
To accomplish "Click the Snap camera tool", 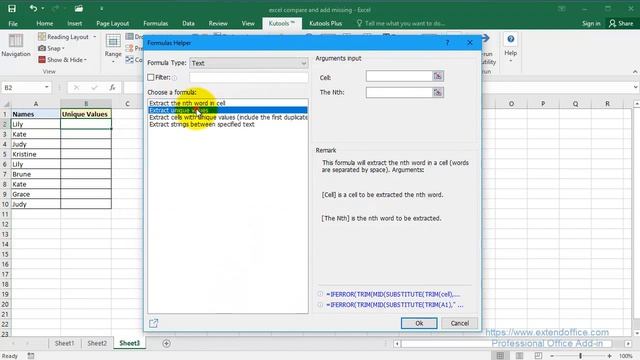I will pyautogui.click(x=50, y=48).
